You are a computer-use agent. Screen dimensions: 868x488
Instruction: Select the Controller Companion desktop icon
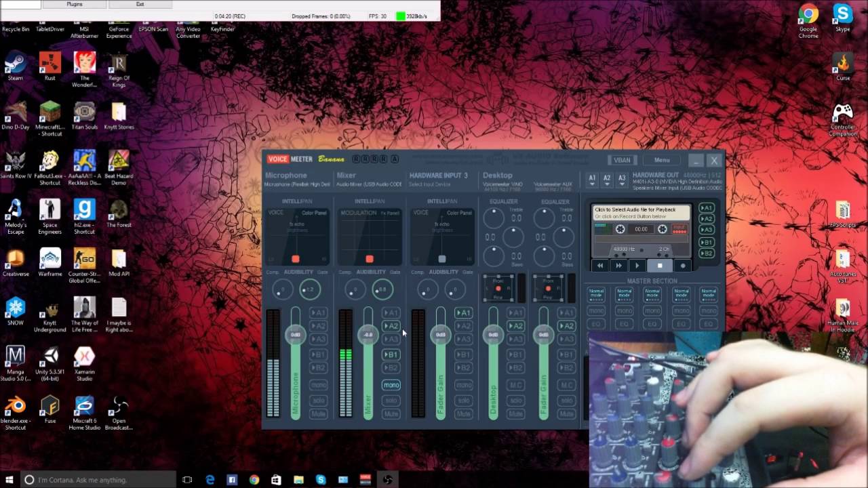click(843, 119)
